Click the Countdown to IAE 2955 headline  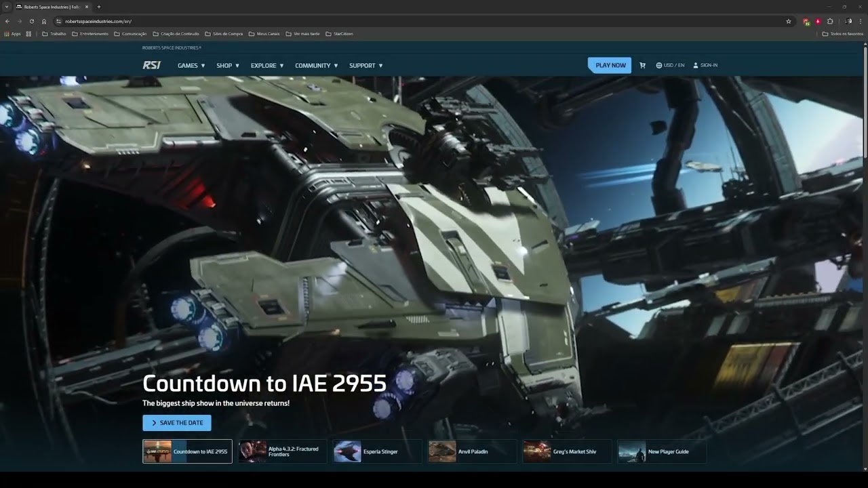(264, 384)
